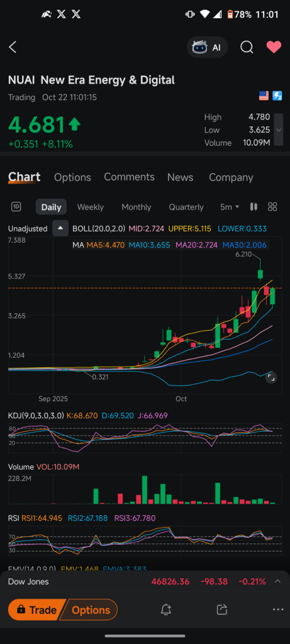Toggle the heart favorite icon
Viewport: 290px width, 644px height.
274,47
